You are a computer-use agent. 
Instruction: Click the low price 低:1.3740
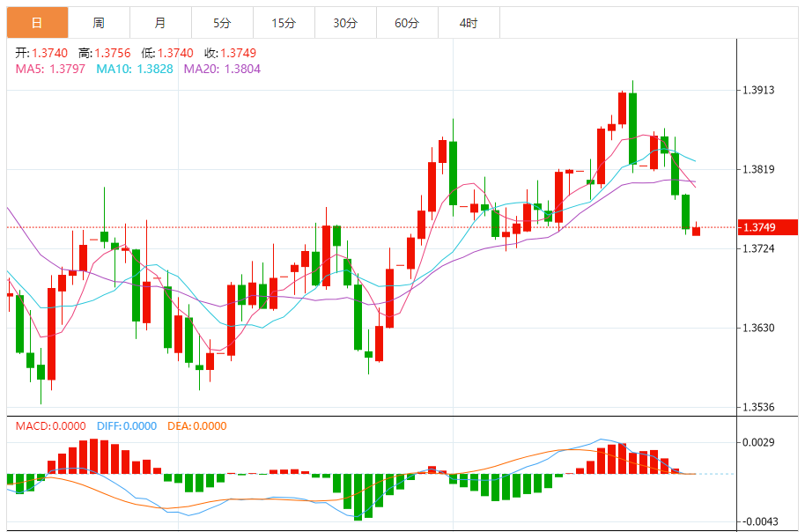coord(167,53)
